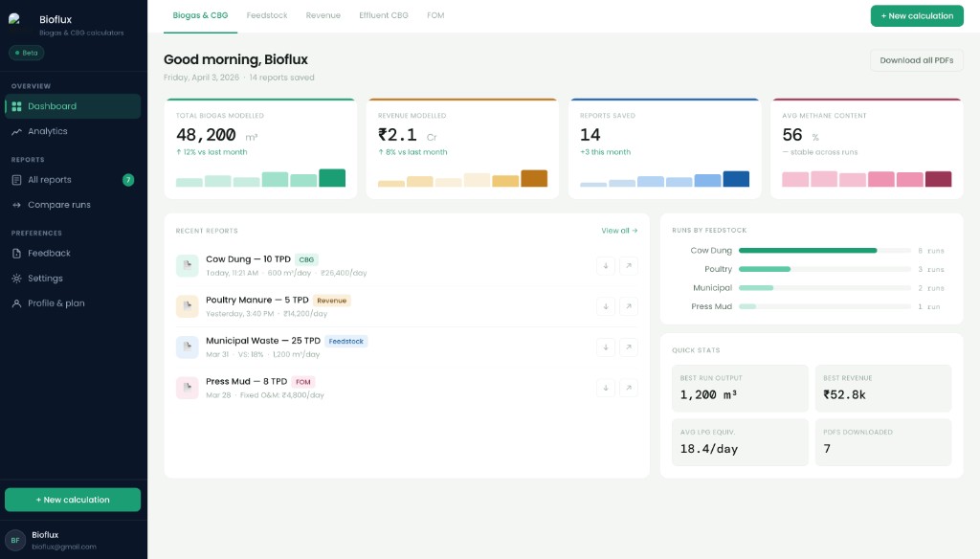The image size is (980, 559).
Task: Download the Cow Dung report with arrow icon
Action: (x=605, y=265)
